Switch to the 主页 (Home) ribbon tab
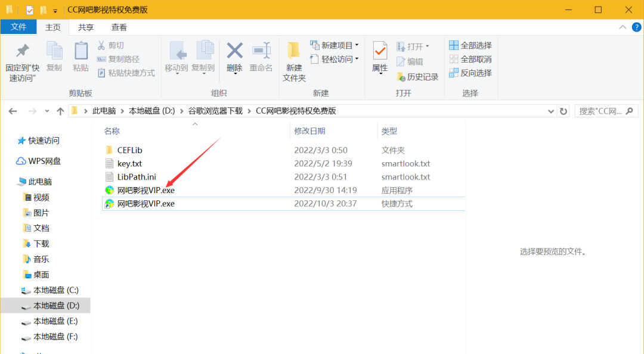 53,27
